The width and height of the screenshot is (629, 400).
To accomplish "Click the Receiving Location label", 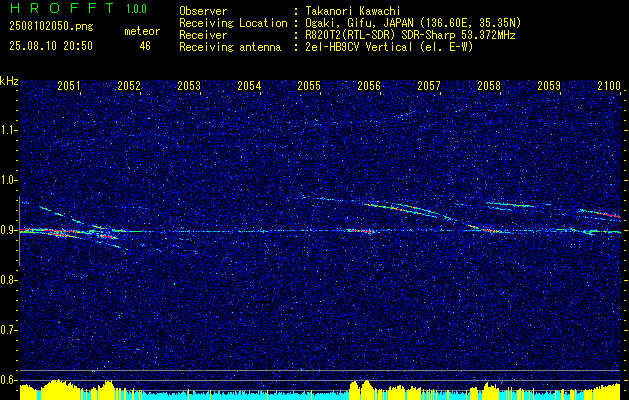I will [x=233, y=23].
